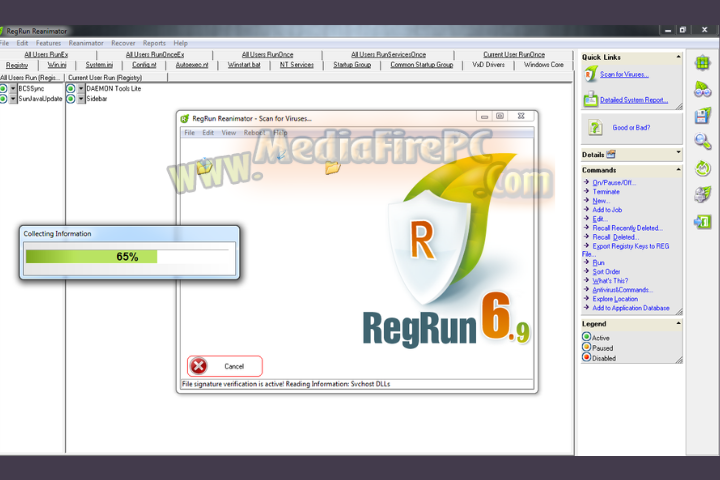This screenshot has width=720, height=480.
Task: Click the On/Pause/Off command link
Action: (614, 182)
